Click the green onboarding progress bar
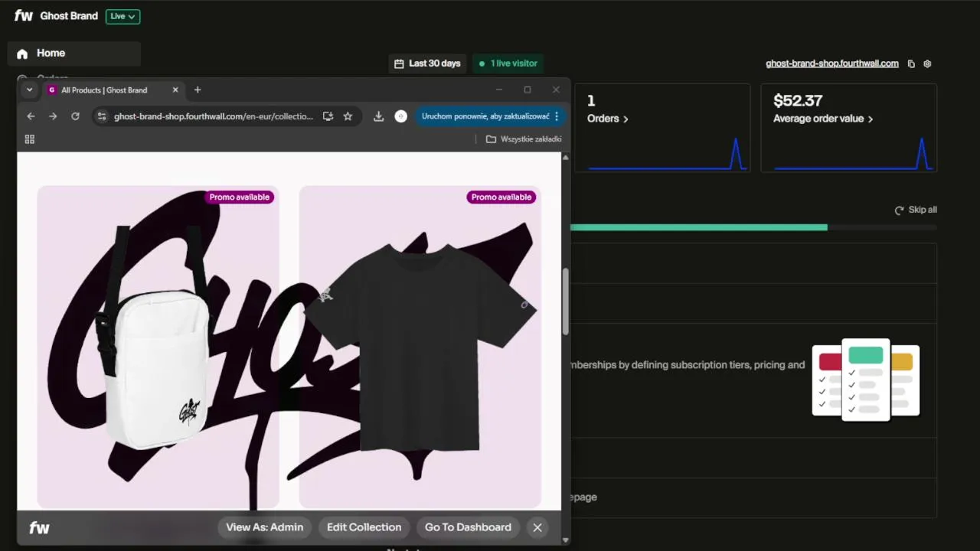 click(x=698, y=227)
